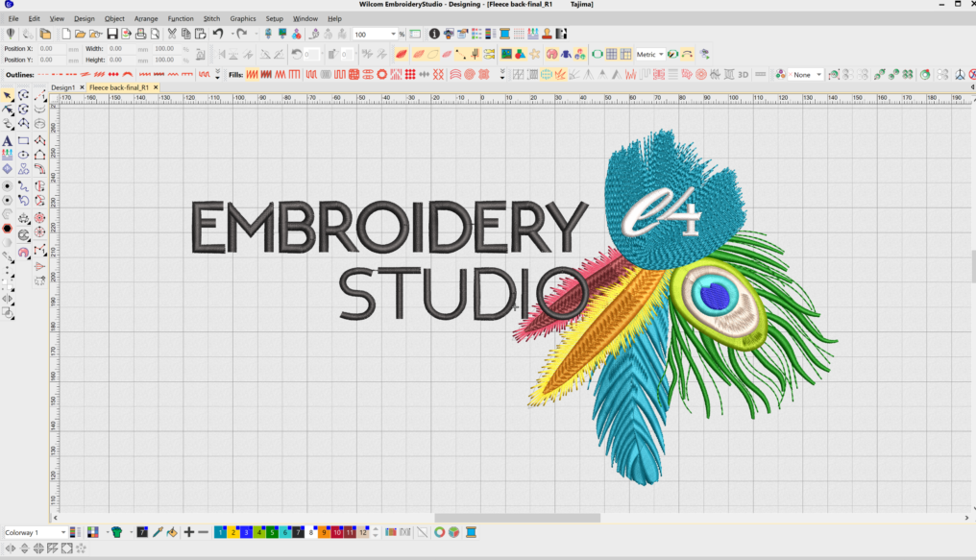976x560 pixels.
Task: Switch to the Design1 tab
Action: [63, 87]
